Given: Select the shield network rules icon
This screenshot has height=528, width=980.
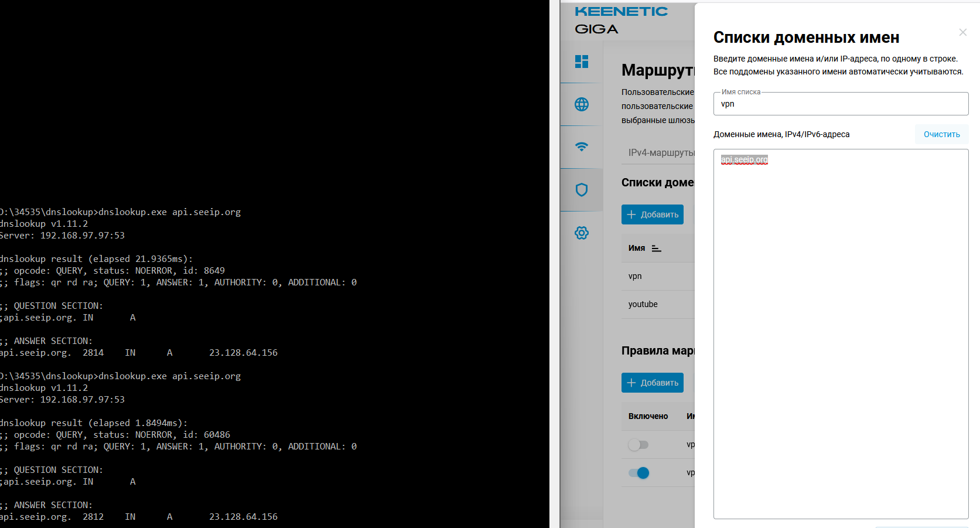Looking at the screenshot, I should [581, 190].
